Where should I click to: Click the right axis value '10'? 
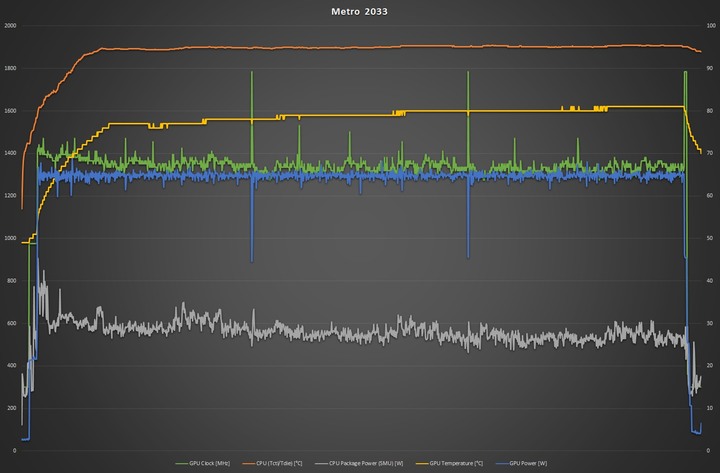710,408
